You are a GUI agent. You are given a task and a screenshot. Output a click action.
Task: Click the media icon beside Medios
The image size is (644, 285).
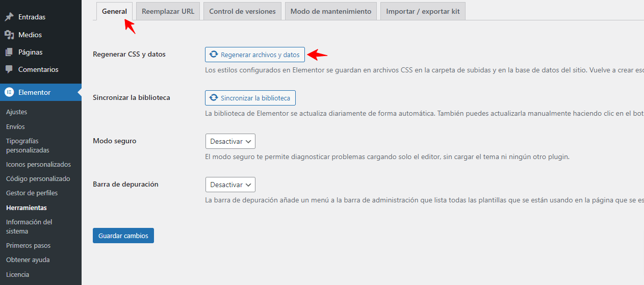pyautogui.click(x=9, y=35)
